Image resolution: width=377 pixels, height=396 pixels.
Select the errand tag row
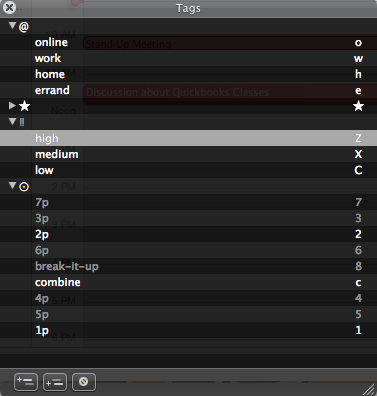point(188,90)
